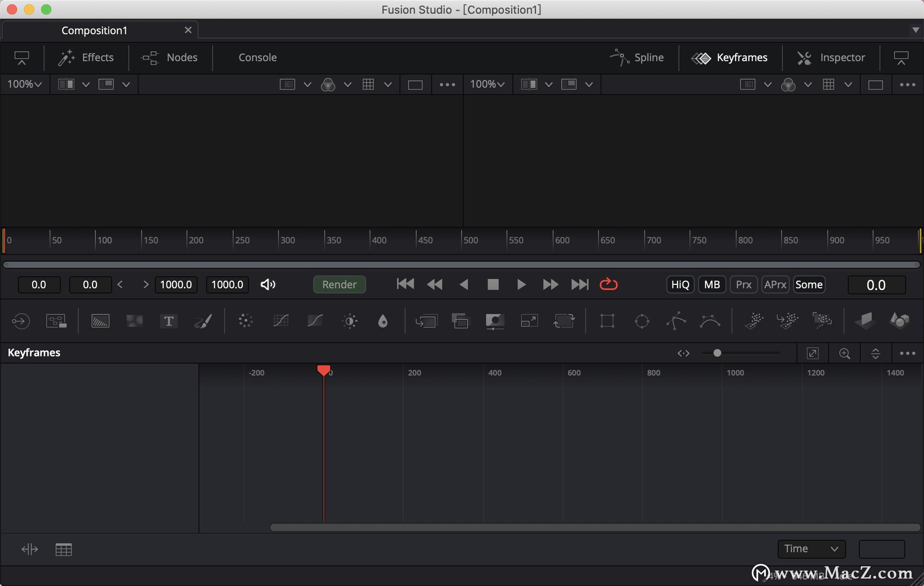
Task: Select the Polygon mask tool
Action: pos(676,321)
